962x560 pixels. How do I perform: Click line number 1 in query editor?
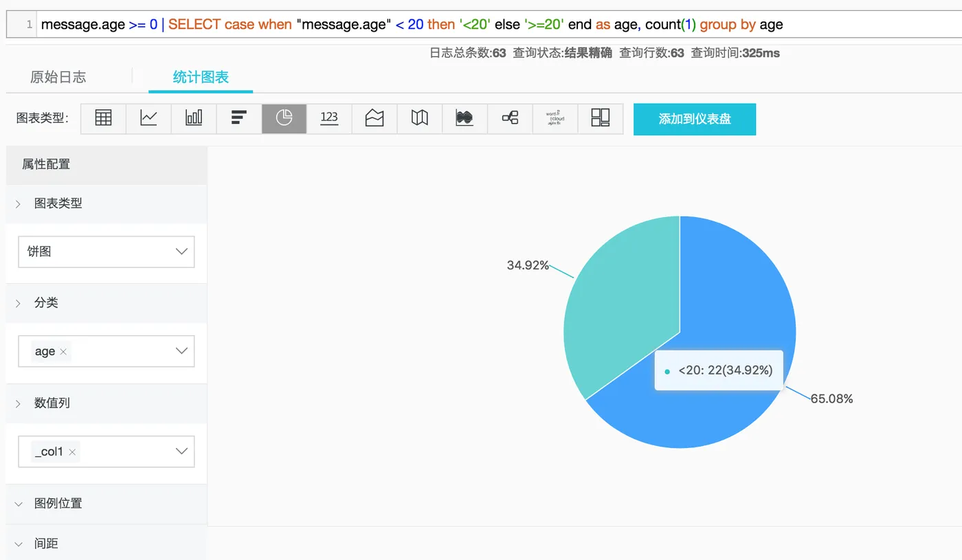coord(29,25)
